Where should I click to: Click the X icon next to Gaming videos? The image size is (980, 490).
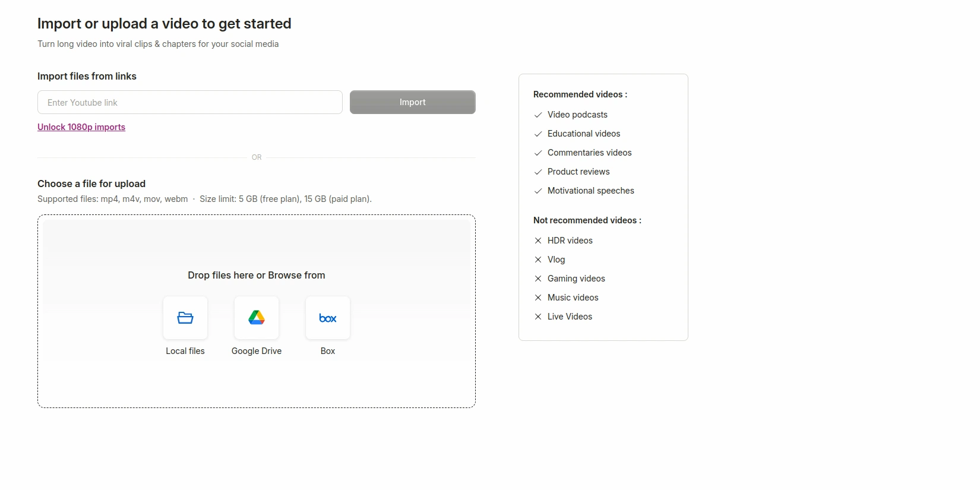click(x=538, y=279)
